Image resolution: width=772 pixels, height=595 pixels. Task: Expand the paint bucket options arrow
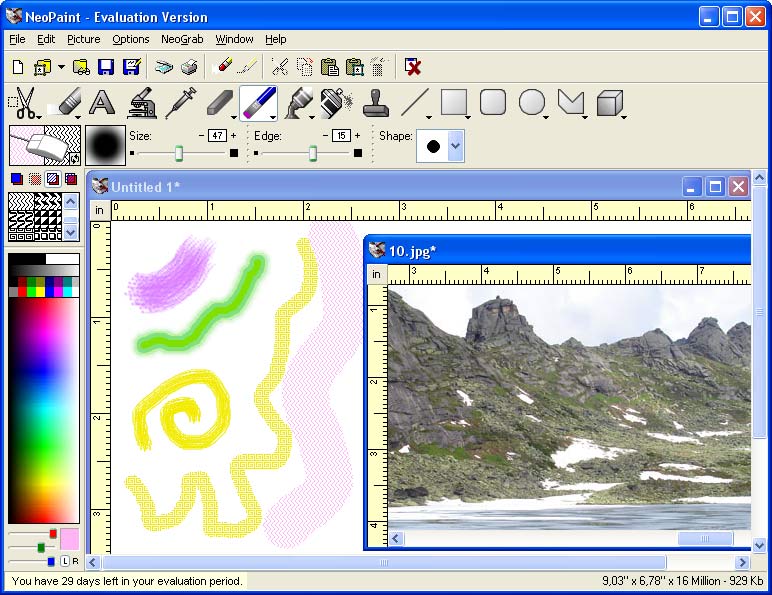pyautogui.click(x=312, y=117)
